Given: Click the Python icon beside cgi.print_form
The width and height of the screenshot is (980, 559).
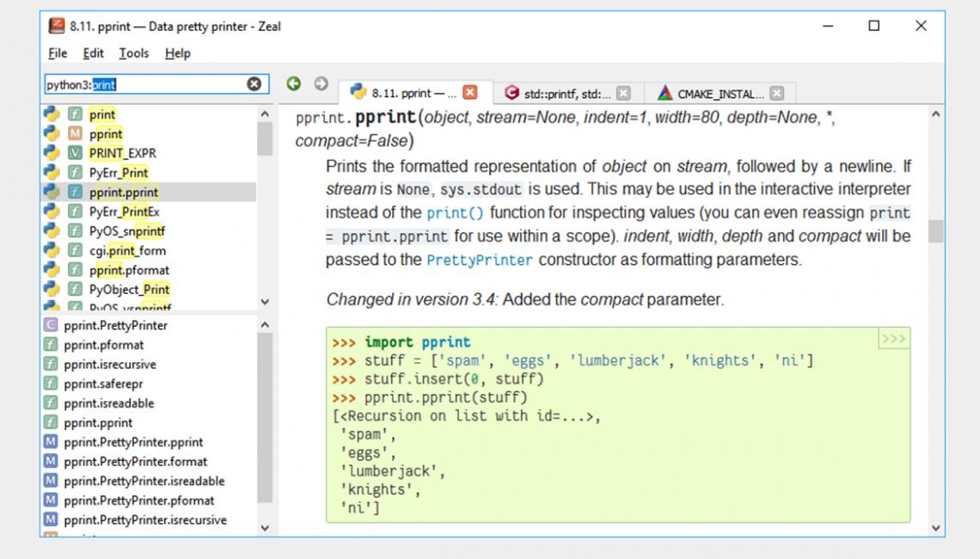Looking at the screenshot, I should [x=52, y=251].
